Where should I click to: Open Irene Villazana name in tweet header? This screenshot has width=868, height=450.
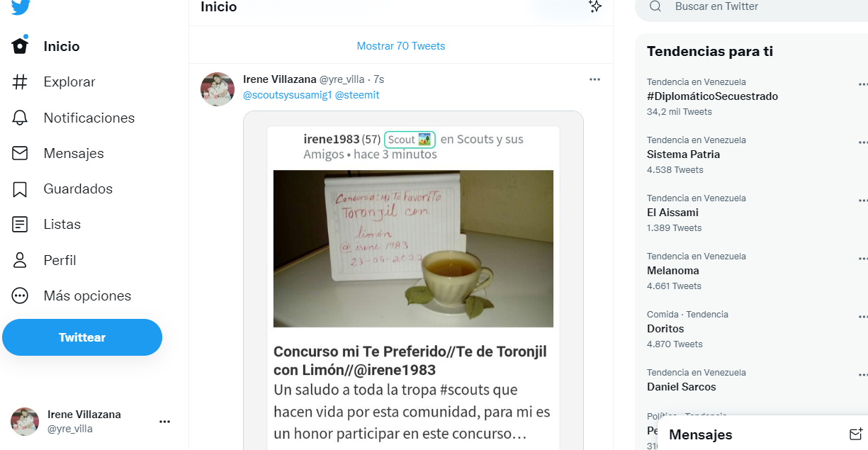(280, 79)
